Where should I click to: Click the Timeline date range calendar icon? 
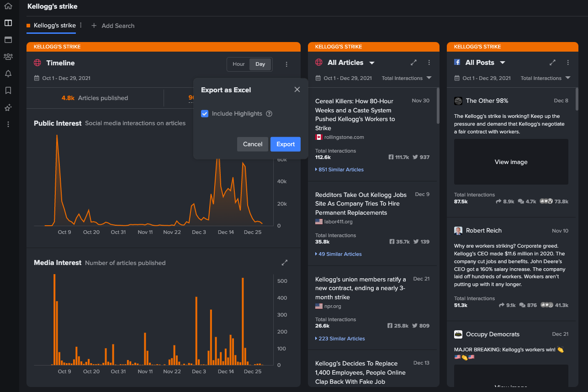[x=37, y=78]
